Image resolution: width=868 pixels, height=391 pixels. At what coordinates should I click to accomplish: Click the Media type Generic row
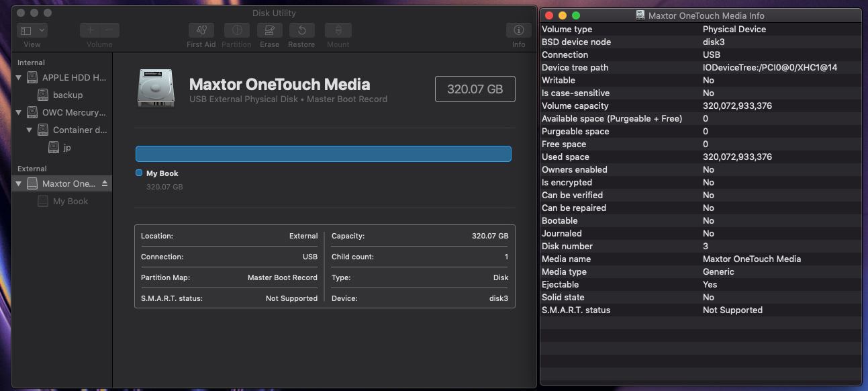[x=701, y=271]
